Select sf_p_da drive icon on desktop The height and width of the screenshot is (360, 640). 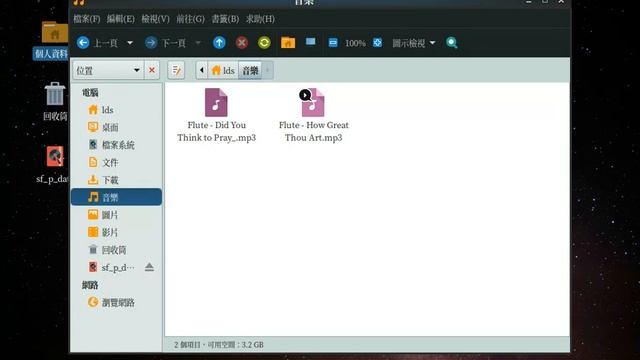pos(55,156)
